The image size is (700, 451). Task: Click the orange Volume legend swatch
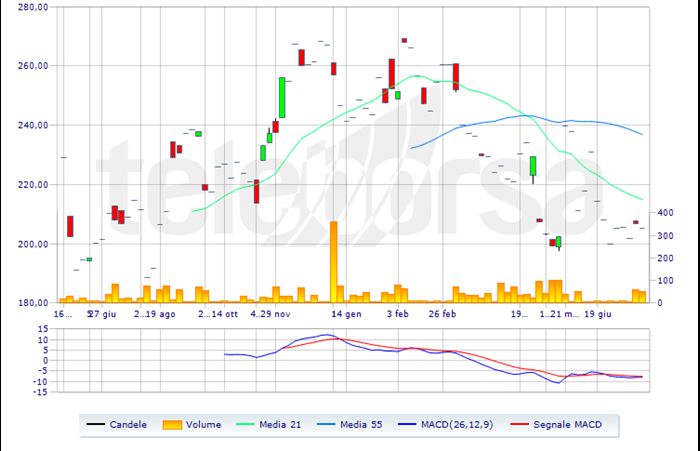[x=172, y=425]
